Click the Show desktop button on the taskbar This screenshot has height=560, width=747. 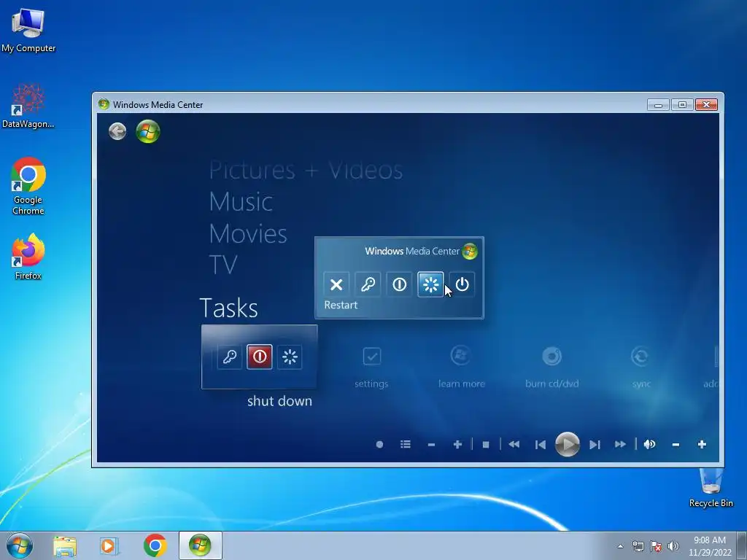(742, 545)
